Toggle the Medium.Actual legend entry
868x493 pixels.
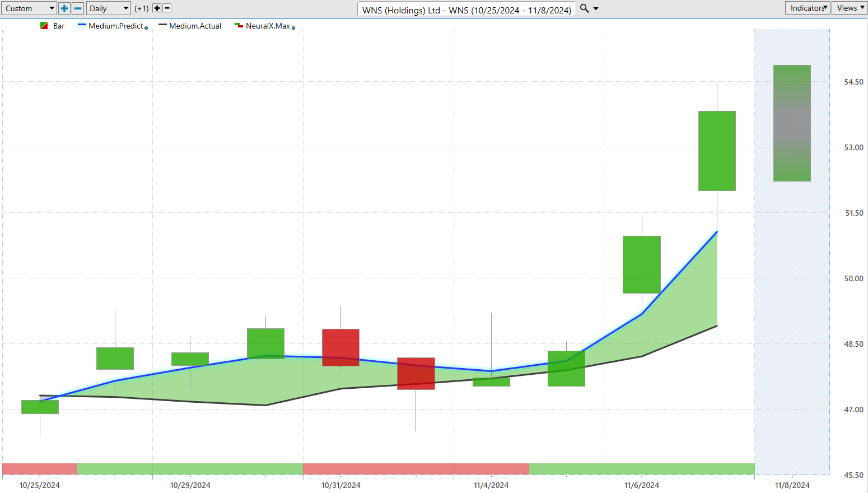point(195,26)
